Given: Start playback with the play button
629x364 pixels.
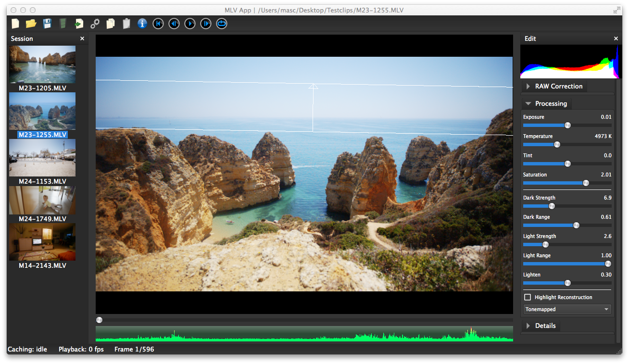Looking at the screenshot, I should pos(190,23).
